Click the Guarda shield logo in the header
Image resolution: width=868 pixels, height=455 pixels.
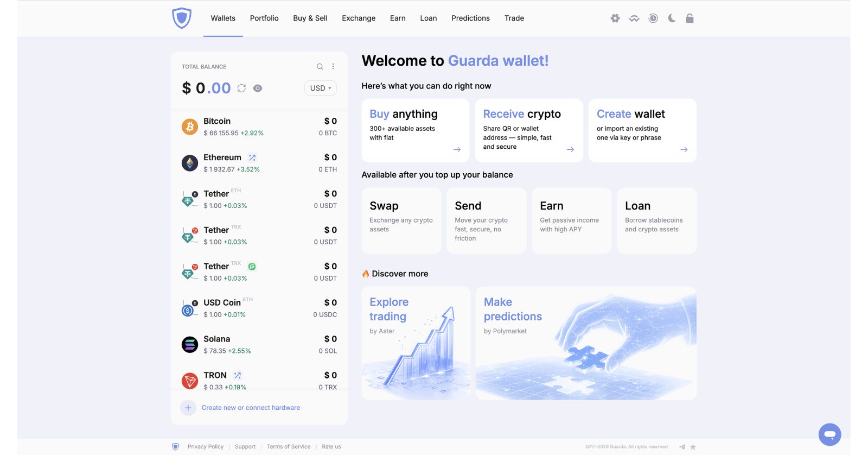pos(182,18)
